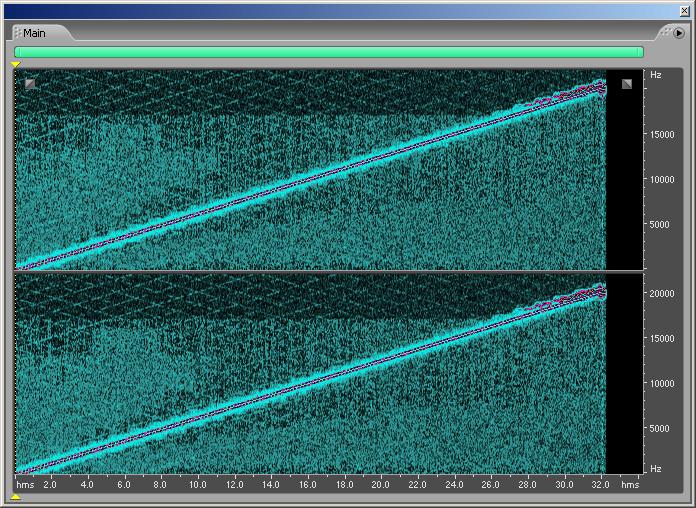Image resolution: width=696 pixels, height=508 pixels.
Task: Click 20000 on the lower channel frequency scale
Action: 662,293
